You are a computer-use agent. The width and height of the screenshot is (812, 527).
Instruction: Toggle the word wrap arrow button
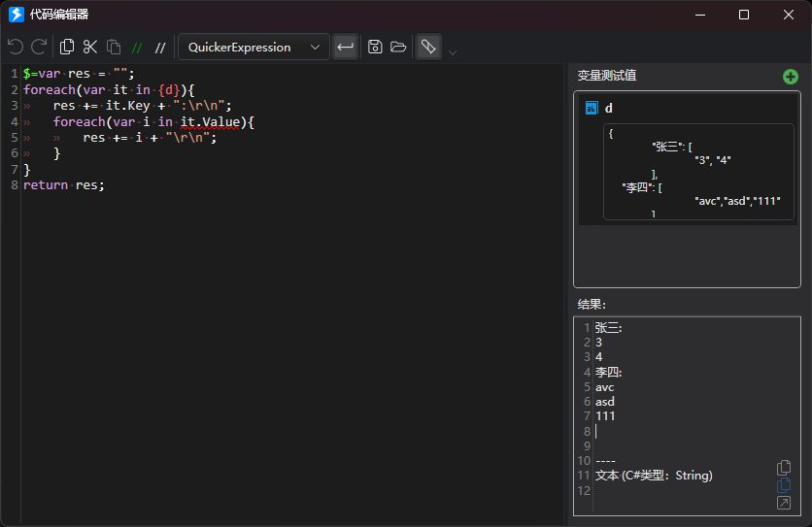point(345,48)
